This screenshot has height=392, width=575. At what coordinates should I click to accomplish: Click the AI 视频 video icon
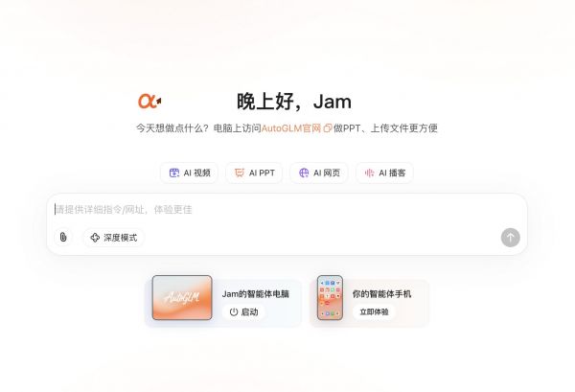pos(174,173)
